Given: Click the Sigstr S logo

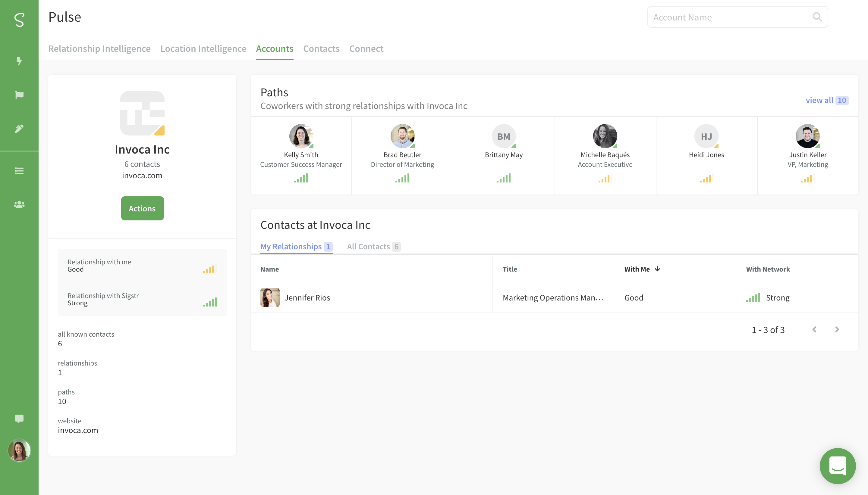Looking at the screenshot, I should (19, 20).
